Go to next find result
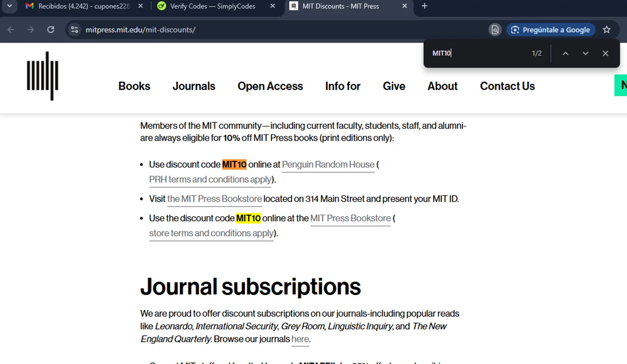 (x=585, y=53)
